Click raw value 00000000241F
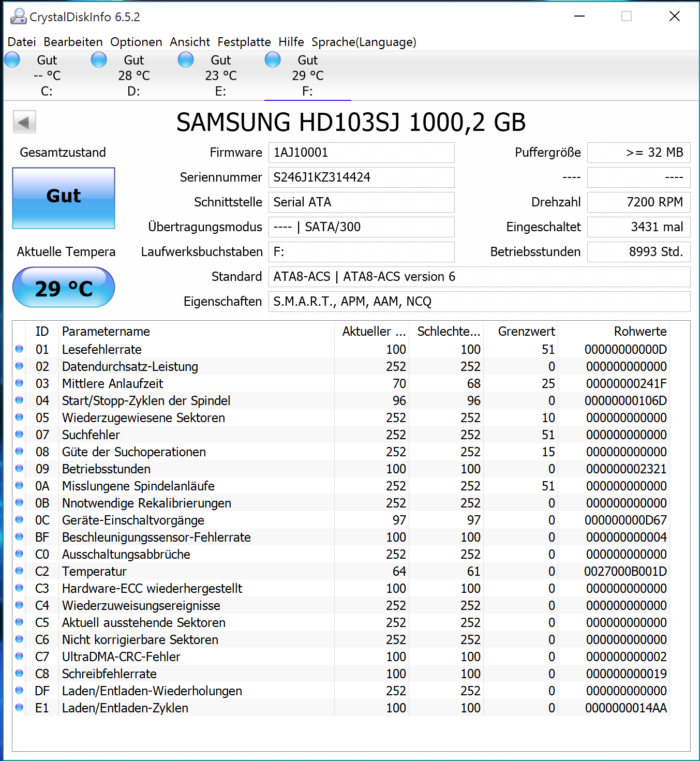The width and height of the screenshot is (700, 761). tap(625, 384)
